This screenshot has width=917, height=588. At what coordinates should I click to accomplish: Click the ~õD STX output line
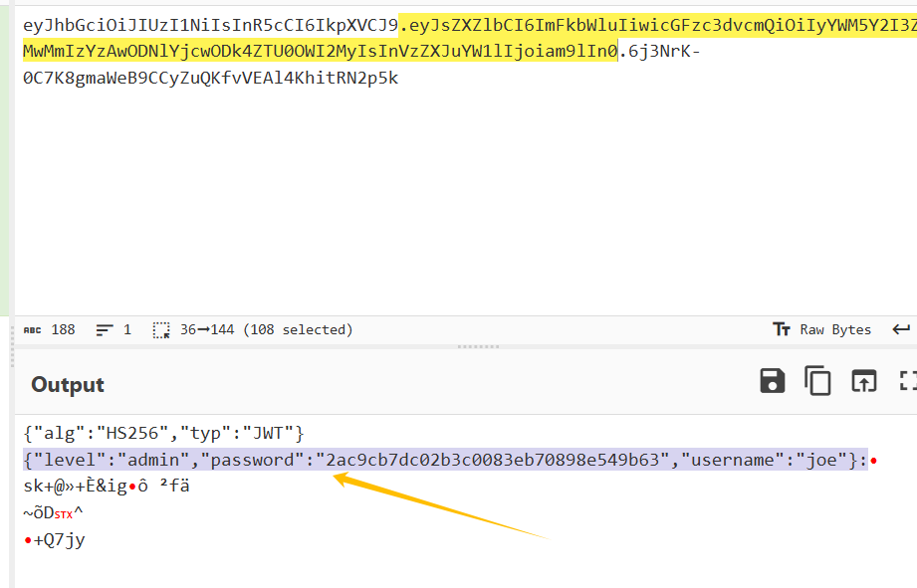[x=53, y=512]
